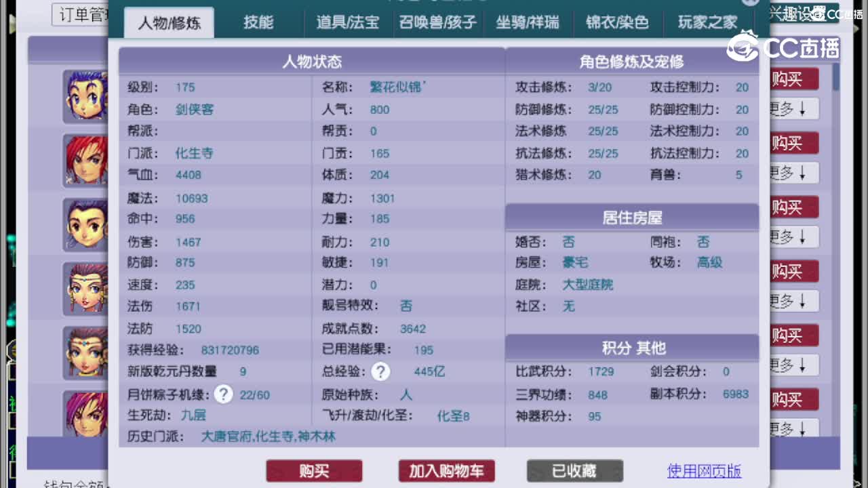
Task: Click the 月饼粽子机缘 help icon
Action: click(223, 393)
